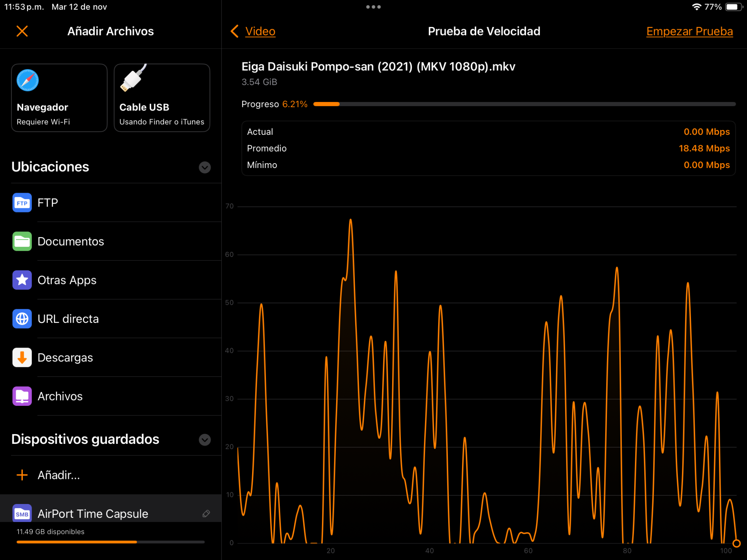Select the FTP location icon
Image resolution: width=747 pixels, height=560 pixels.
tap(22, 203)
